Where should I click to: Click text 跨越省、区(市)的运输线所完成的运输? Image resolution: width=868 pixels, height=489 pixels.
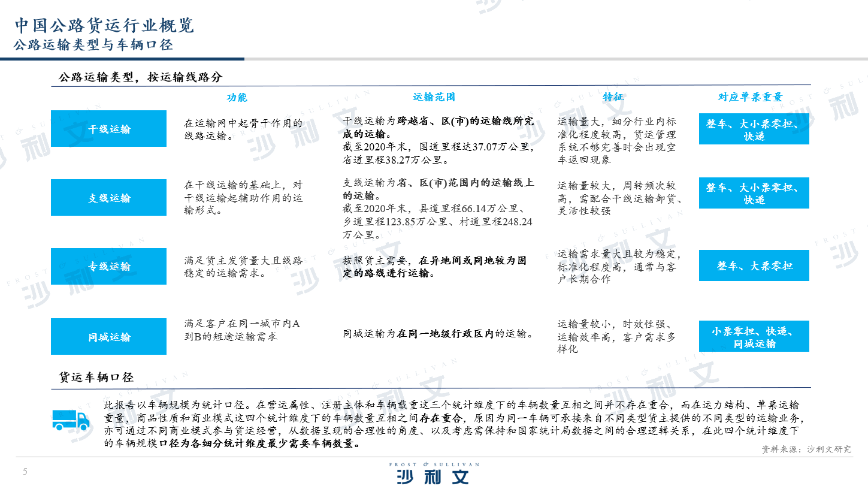[x=438, y=127]
